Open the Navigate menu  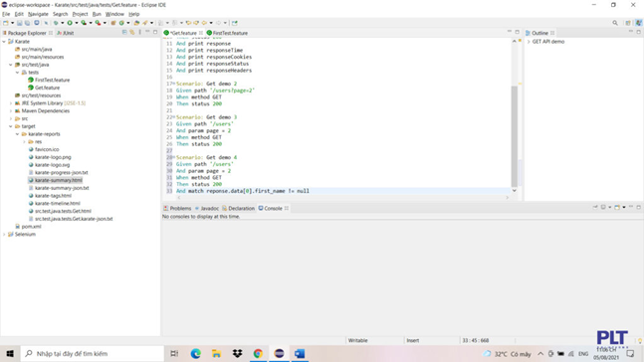[38, 14]
